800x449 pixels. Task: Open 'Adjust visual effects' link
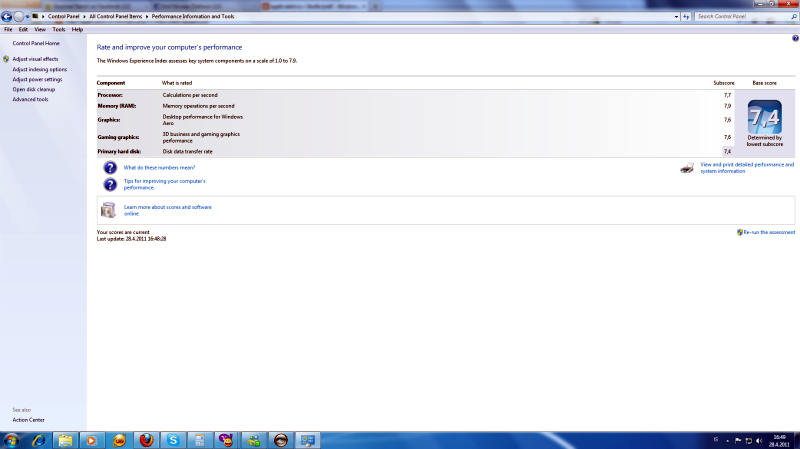pyautogui.click(x=35, y=59)
